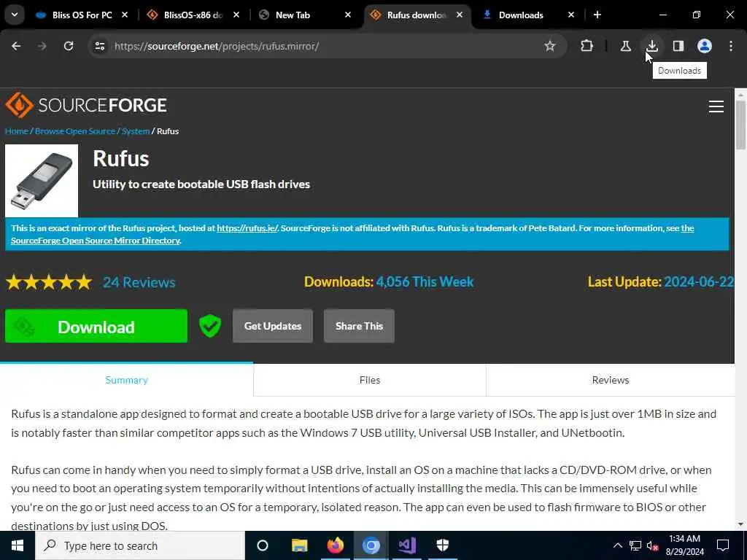Click the Share This button
Viewport: 747px width, 560px height.
coord(359,326)
